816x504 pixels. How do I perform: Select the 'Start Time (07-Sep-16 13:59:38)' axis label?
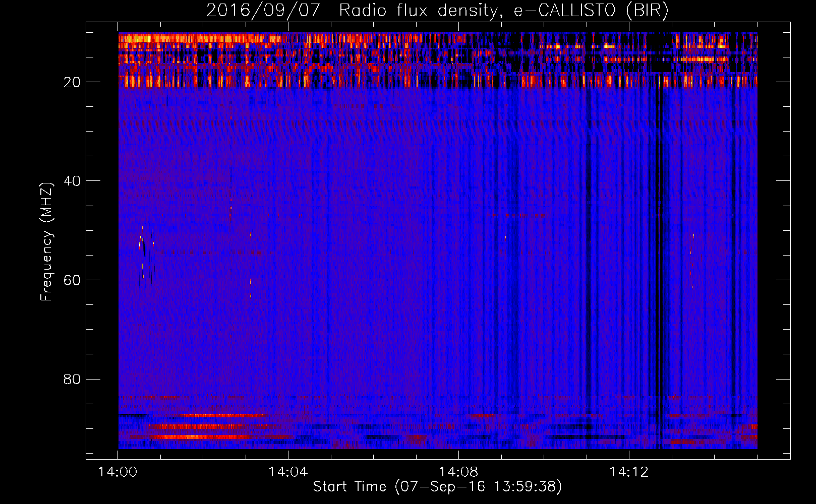coord(437,487)
